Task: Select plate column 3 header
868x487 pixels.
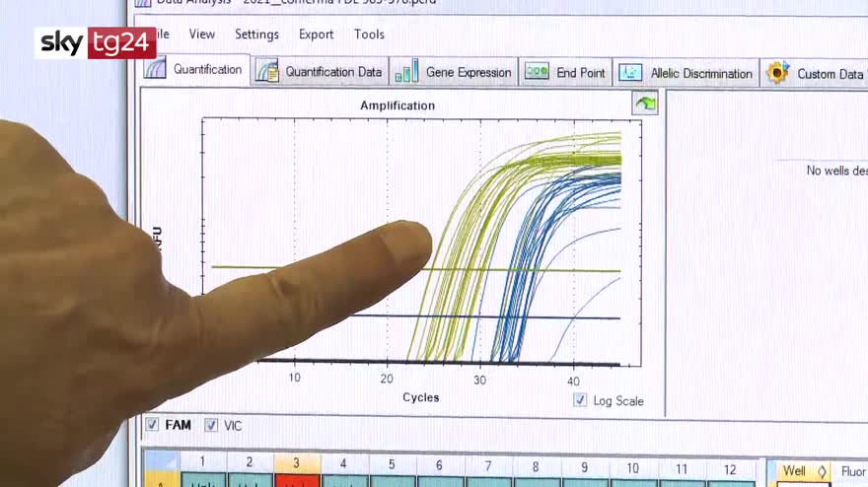Action: click(296, 462)
